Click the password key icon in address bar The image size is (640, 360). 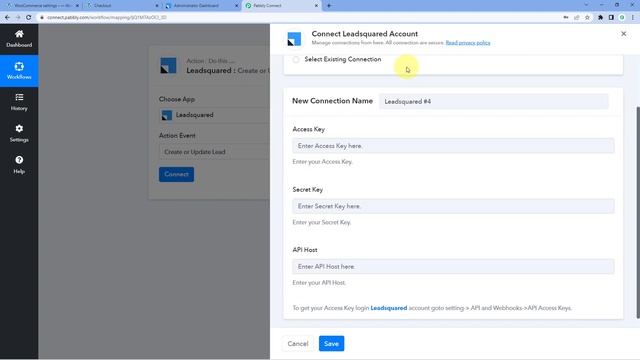point(566,18)
